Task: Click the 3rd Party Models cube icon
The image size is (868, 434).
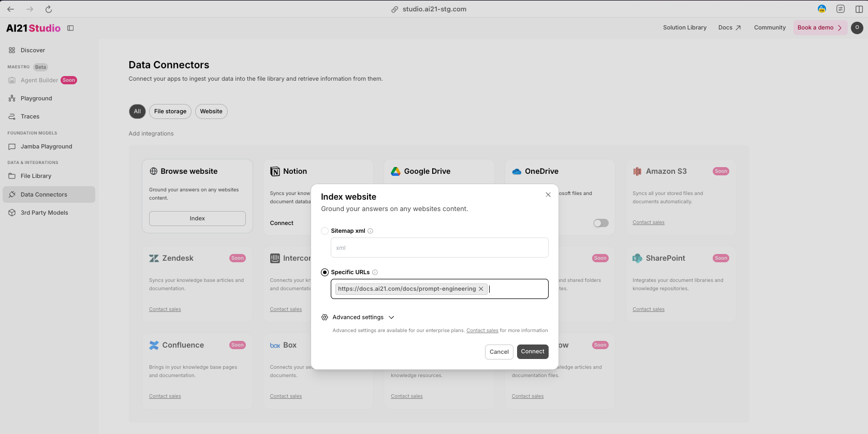Action: coord(12,213)
